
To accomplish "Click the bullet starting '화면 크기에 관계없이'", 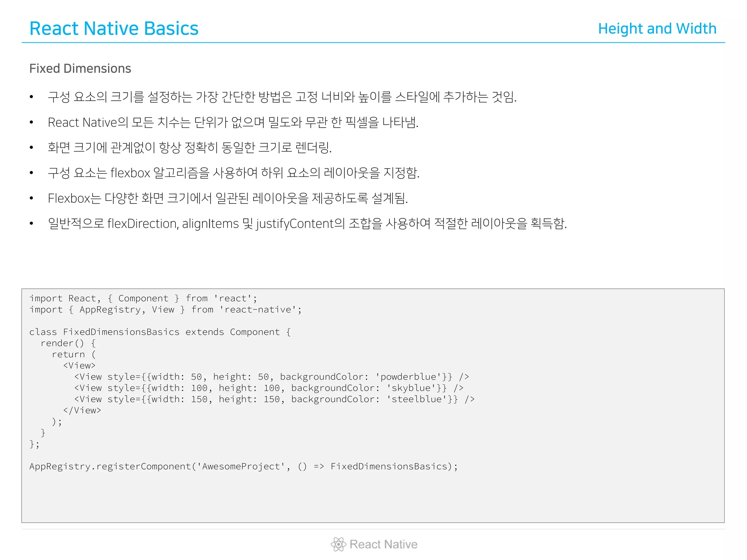I will 190,147.
